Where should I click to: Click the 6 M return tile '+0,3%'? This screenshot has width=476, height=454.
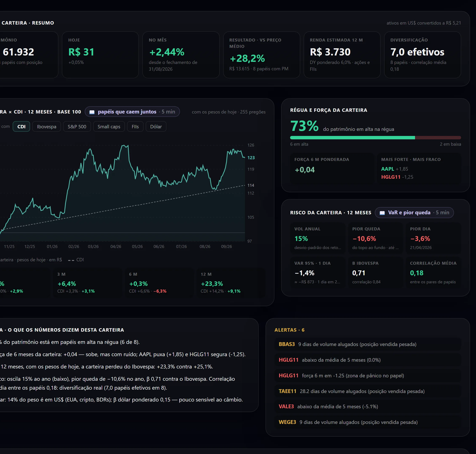coord(159,283)
